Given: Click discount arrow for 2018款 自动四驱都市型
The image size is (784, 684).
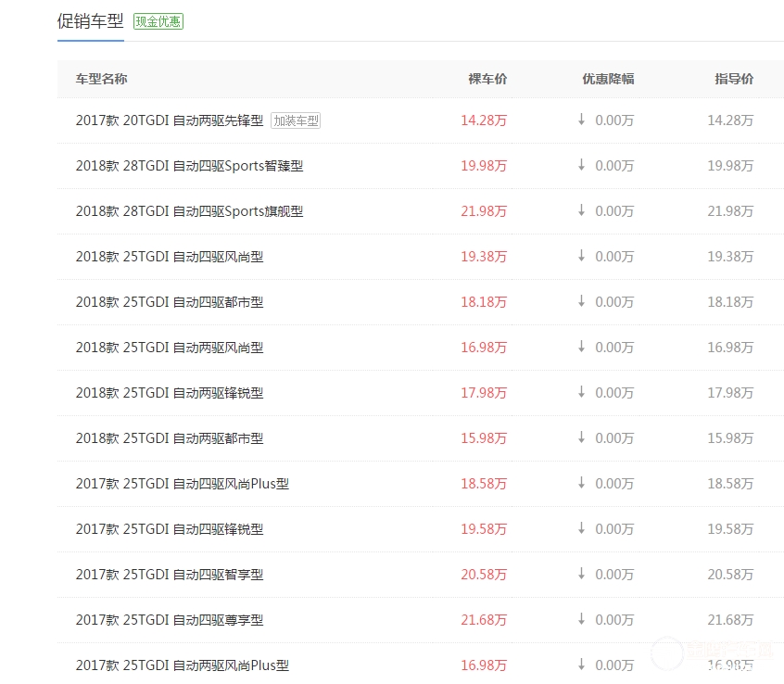Looking at the screenshot, I should (581, 301).
